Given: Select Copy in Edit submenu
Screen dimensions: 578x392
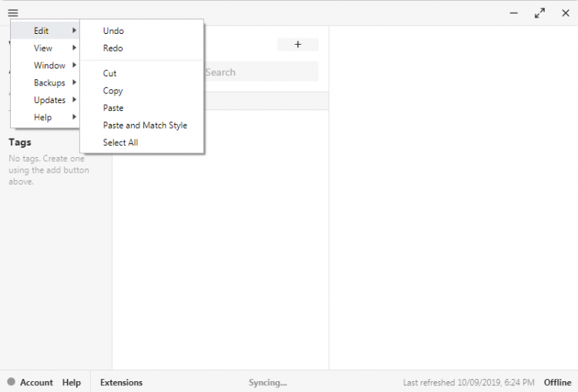Looking at the screenshot, I should pyautogui.click(x=142, y=91).
